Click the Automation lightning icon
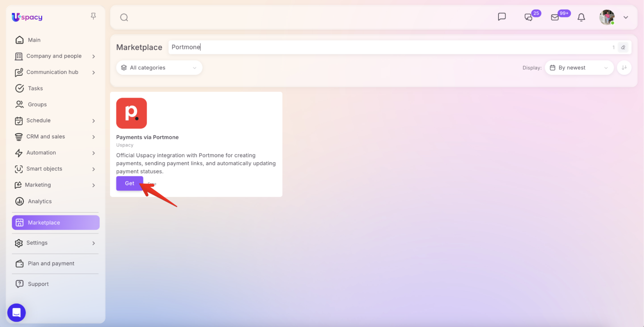 pyautogui.click(x=19, y=153)
